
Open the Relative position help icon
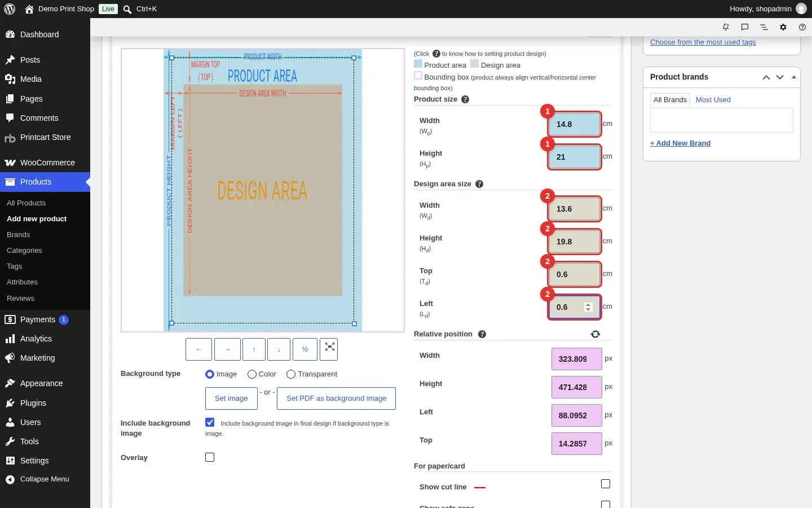pyautogui.click(x=482, y=334)
